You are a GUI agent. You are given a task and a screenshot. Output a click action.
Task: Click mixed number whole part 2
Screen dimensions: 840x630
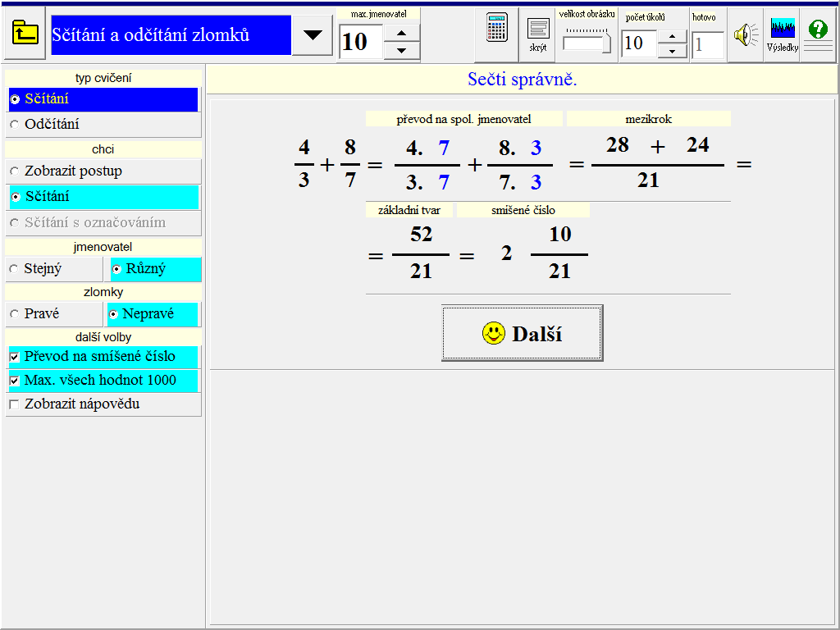tap(506, 253)
